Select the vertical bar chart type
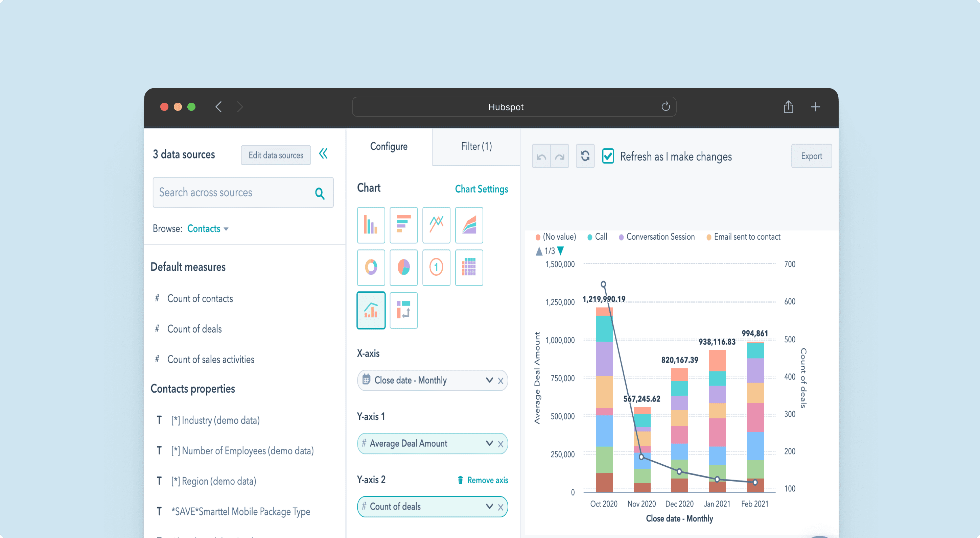 click(371, 225)
